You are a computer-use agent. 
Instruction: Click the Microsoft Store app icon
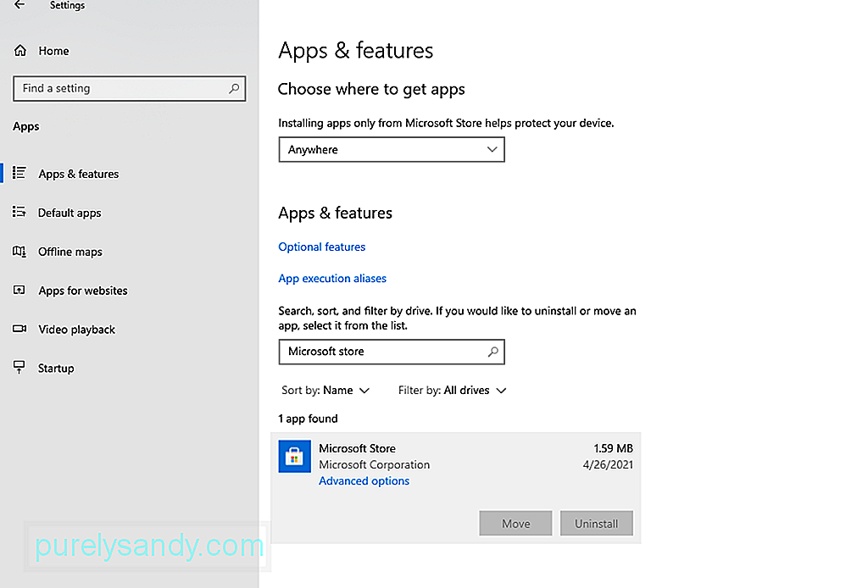click(294, 457)
